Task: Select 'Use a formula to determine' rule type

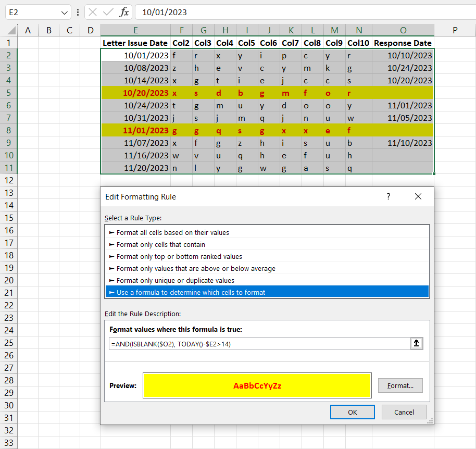Action: 191,292
